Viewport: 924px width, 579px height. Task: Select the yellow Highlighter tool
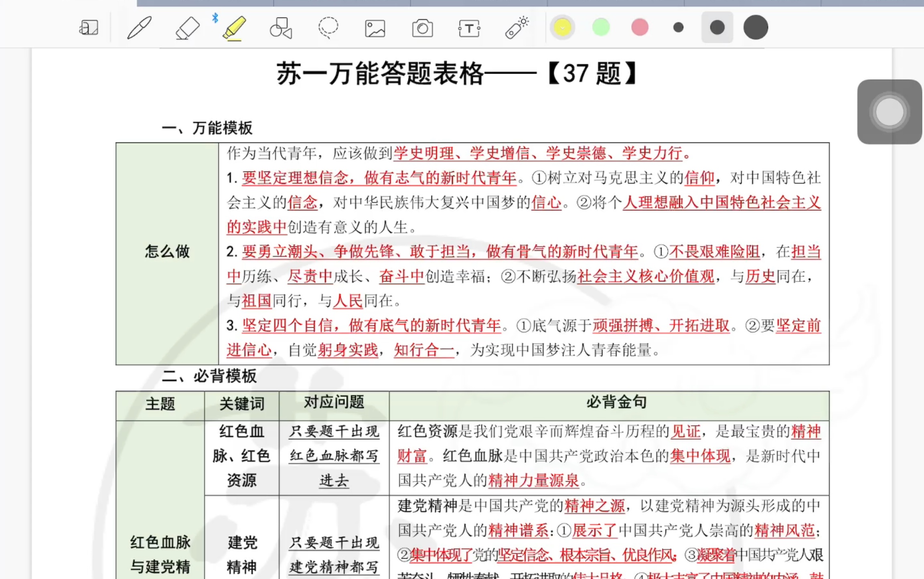(x=234, y=28)
